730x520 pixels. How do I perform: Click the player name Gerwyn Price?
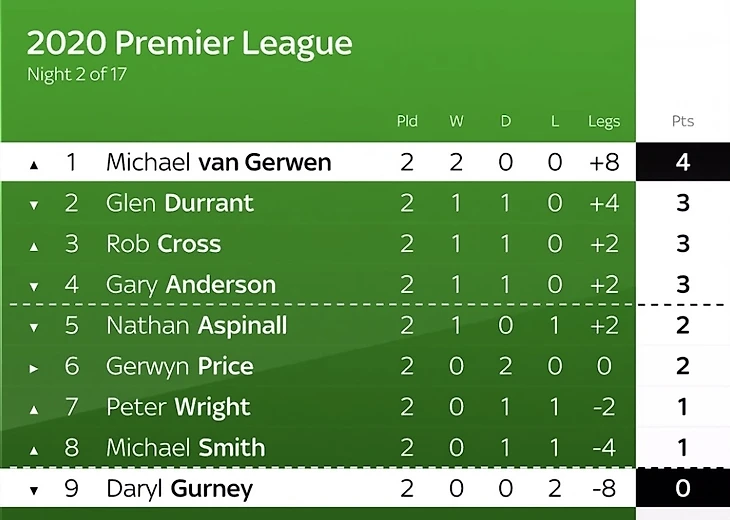(x=179, y=366)
